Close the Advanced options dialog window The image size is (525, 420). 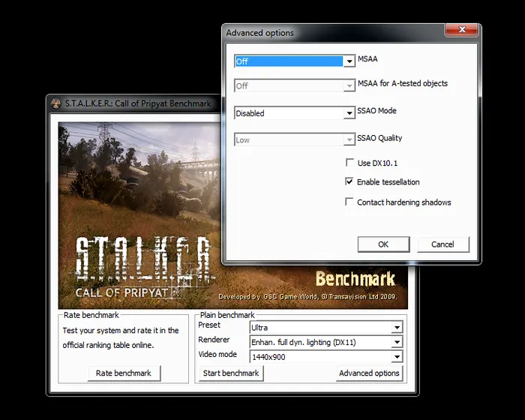462,29
